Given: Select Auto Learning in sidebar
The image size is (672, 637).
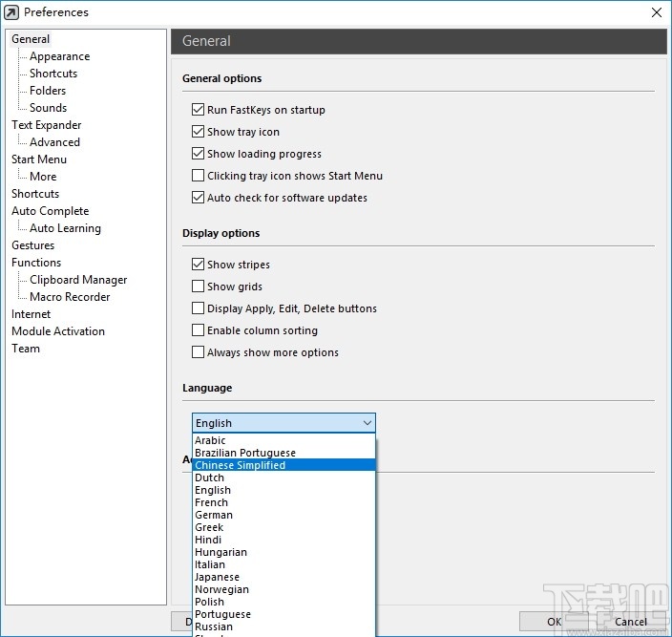Looking at the screenshot, I should pyautogui.click(x=65, y=228).
